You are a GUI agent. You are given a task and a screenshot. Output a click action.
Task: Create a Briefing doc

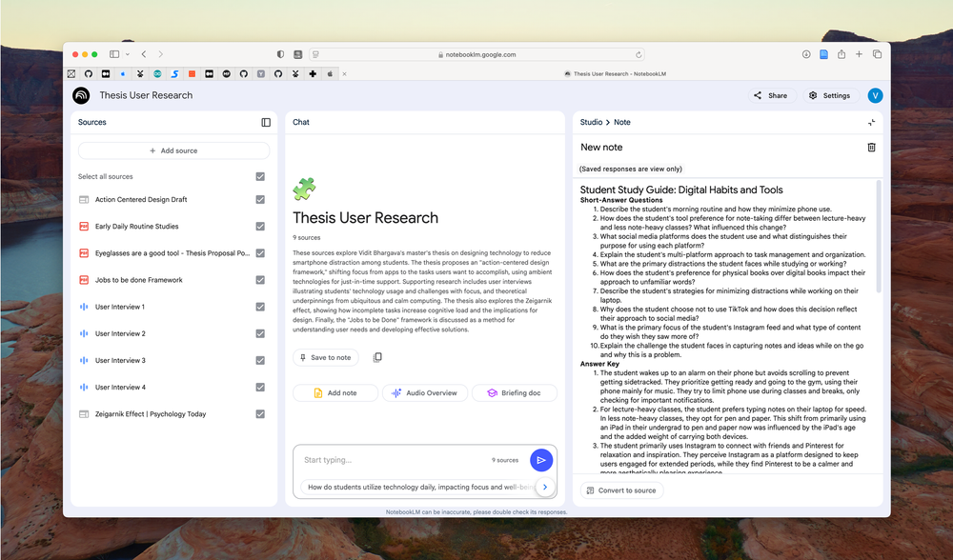point(515,393)
